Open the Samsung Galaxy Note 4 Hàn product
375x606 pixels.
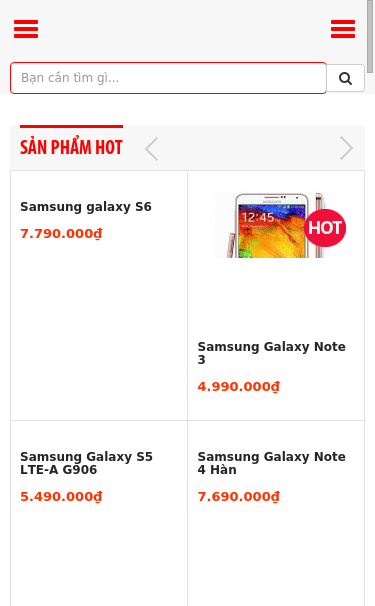(271, 463)
